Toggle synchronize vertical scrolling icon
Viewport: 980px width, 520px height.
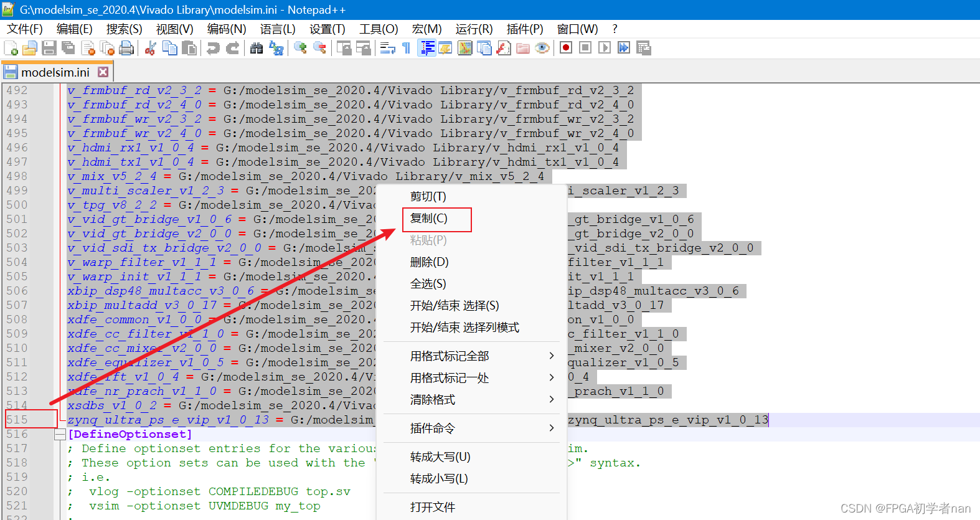point(344,48)
